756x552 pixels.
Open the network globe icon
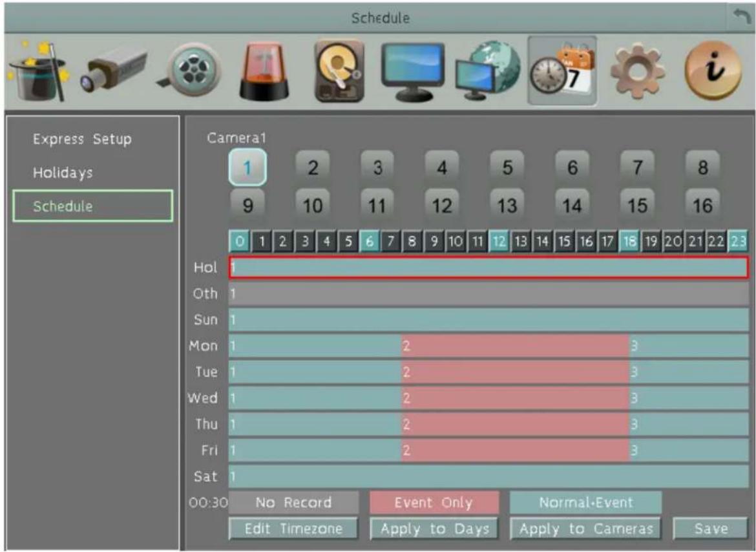pyautogui.click(x=488, y=71)
